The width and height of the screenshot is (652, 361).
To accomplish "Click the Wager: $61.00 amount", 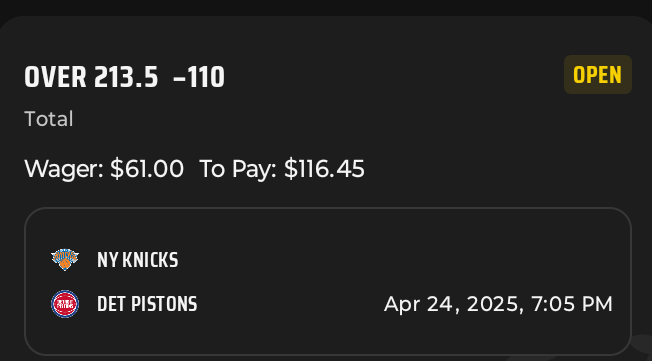I will (x=104, y=169).
